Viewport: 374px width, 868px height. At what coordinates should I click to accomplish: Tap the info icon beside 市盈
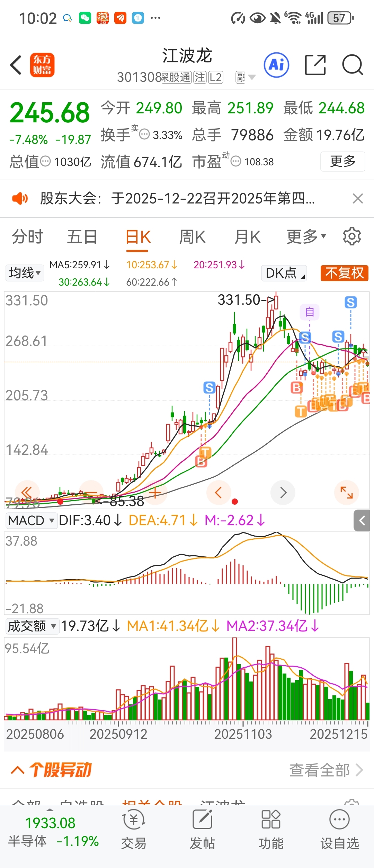click(236, 161)
